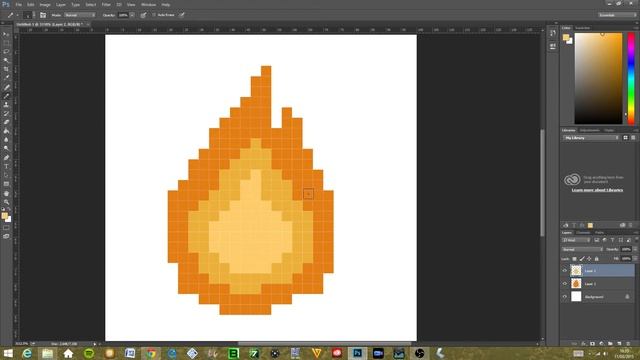Viewport: 640px width, 360px height.
Task: Select the Clone Stamp tool
Action: tap(6, 104)
